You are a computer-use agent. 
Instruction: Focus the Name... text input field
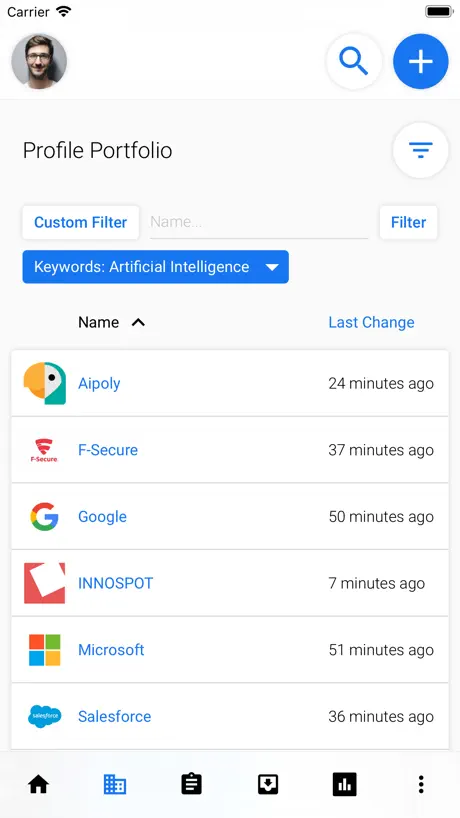pyautogui.click(x=259, y=223)
